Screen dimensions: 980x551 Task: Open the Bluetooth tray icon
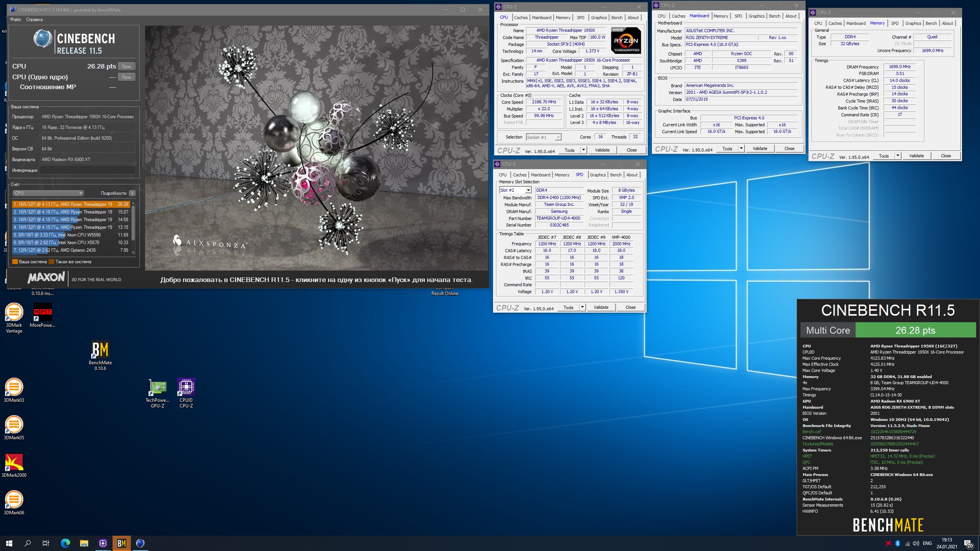897,543
